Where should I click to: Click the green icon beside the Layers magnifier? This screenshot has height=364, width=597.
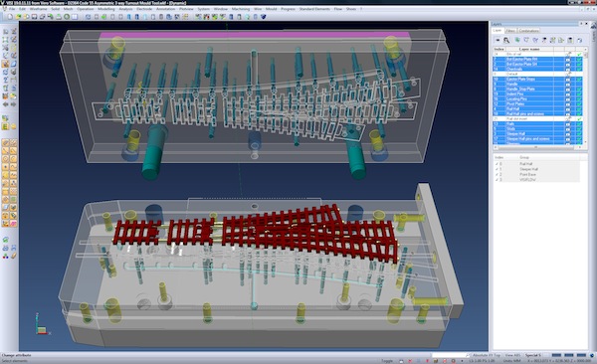517,40
